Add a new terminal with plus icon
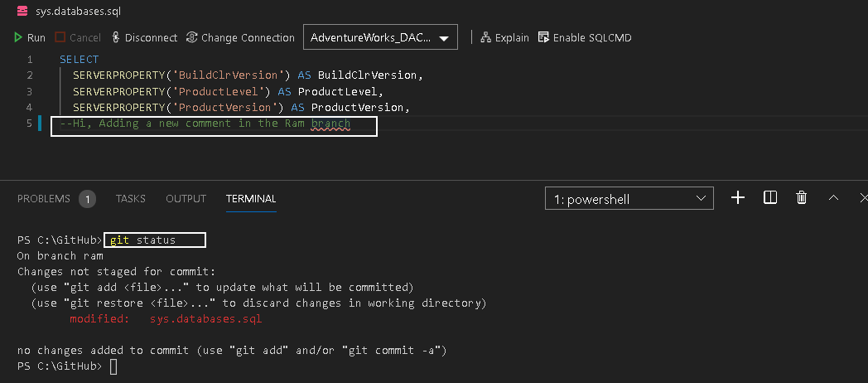Screen dimensions: 868x383 [x=738, y=197]
